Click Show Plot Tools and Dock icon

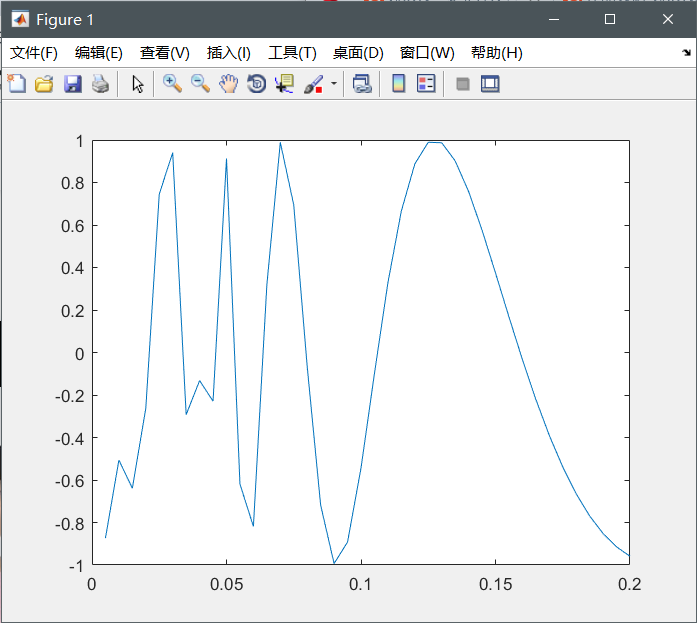point(490,84)
